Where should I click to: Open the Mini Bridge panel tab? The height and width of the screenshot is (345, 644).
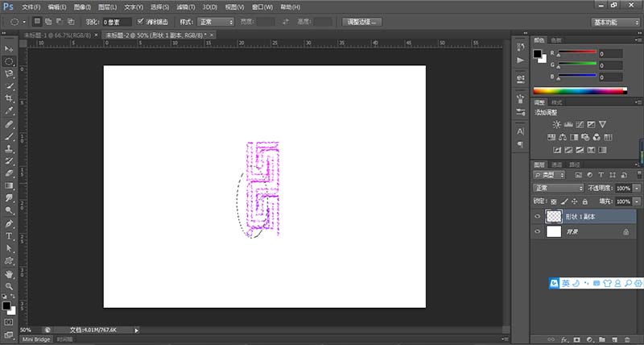36,339
